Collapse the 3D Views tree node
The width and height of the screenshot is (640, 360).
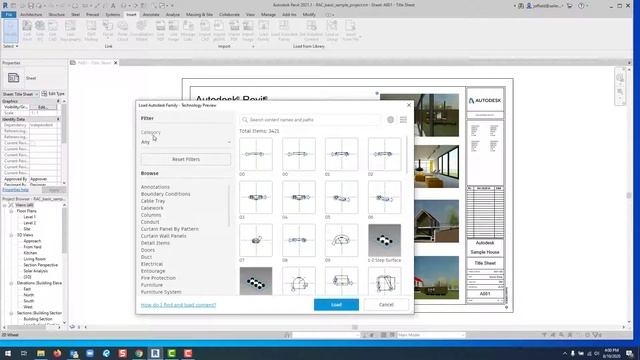click(x=11, y=235)
